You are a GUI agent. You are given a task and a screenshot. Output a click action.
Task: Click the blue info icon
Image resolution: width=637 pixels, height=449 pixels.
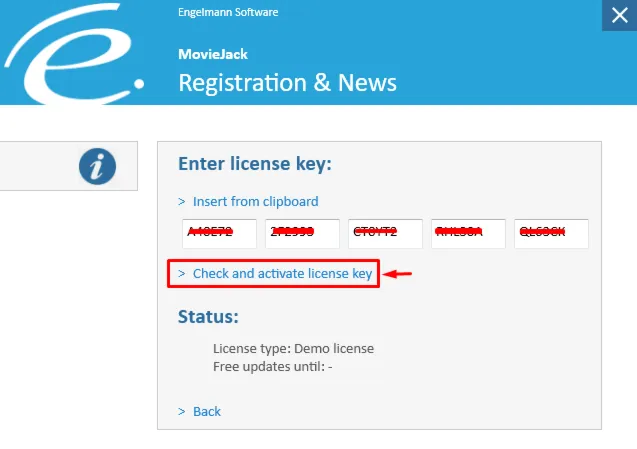coord(98,166)
